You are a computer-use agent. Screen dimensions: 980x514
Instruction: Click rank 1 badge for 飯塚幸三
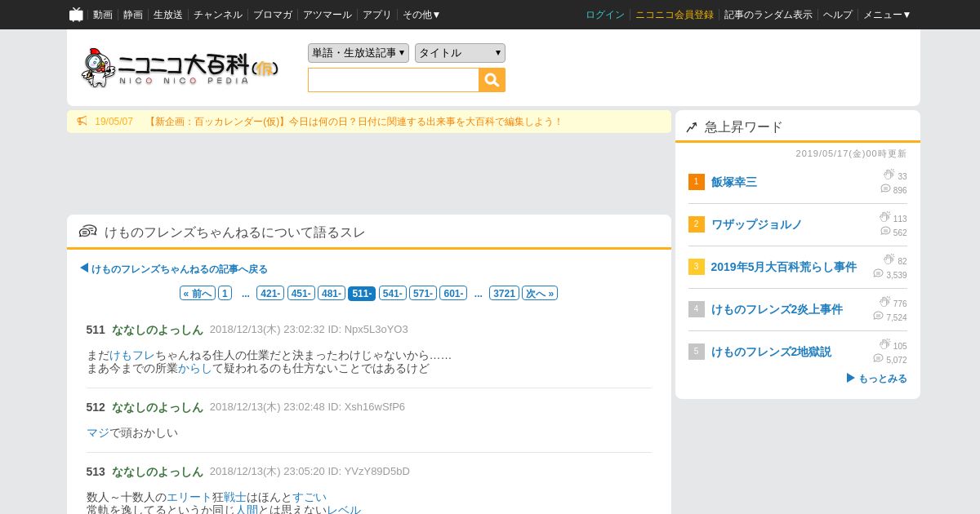(x=696, y=182)
